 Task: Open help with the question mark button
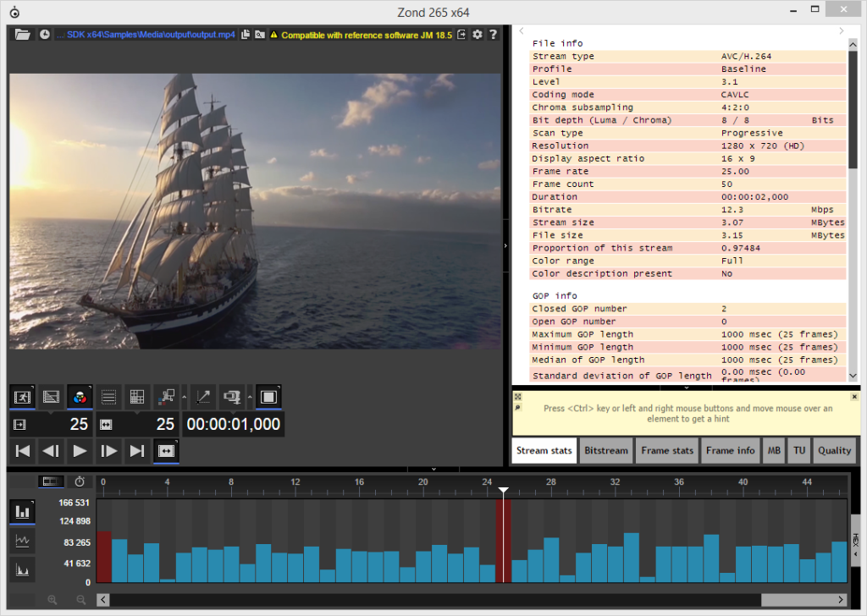tap(493, 35)
